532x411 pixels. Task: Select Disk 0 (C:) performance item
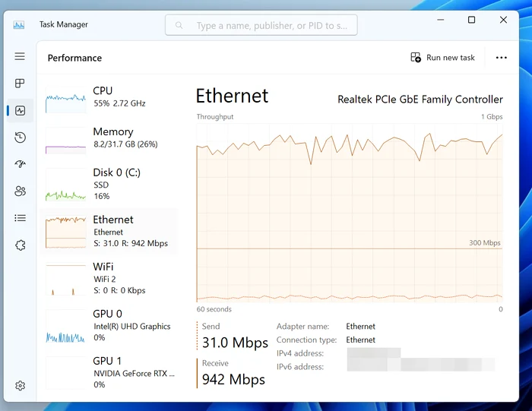pyautogui.click(x=109, y=184)
